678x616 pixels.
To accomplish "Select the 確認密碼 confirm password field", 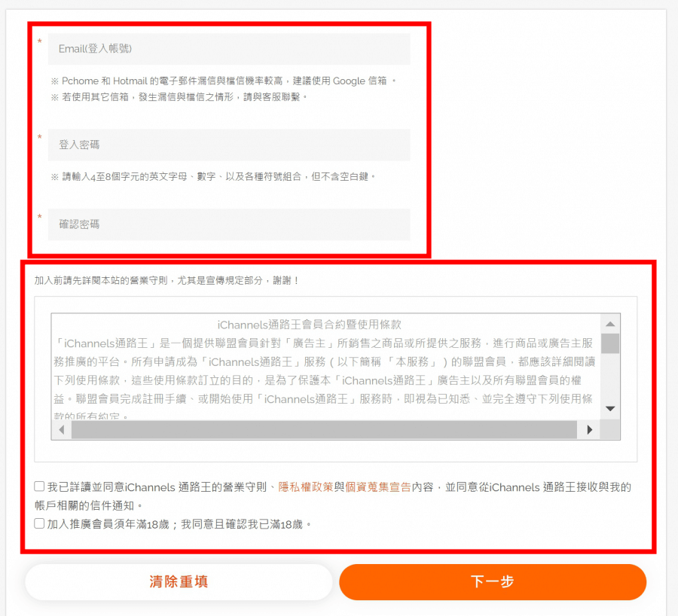I will (229, 224).
